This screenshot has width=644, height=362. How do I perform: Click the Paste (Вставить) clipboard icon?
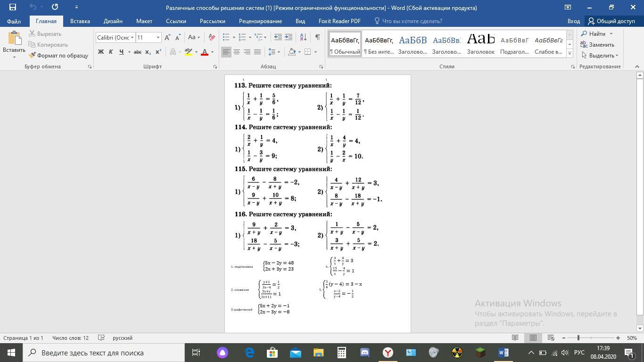(14, 39)
